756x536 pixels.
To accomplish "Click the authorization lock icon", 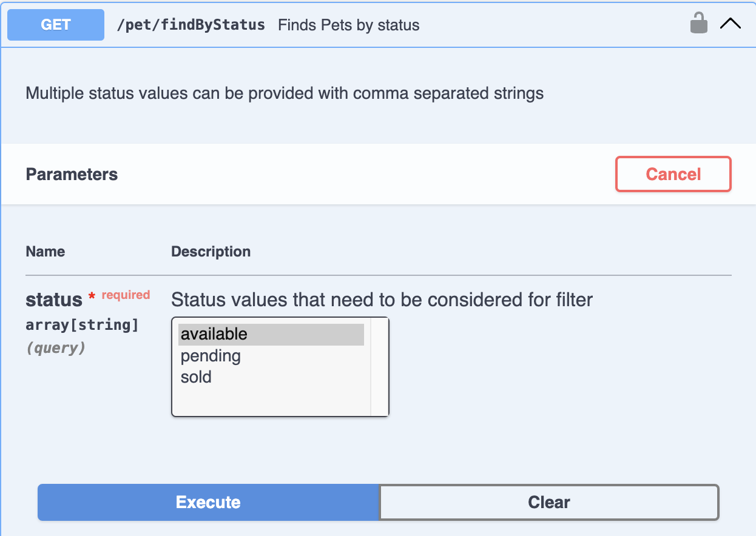I will coord(699,24).
